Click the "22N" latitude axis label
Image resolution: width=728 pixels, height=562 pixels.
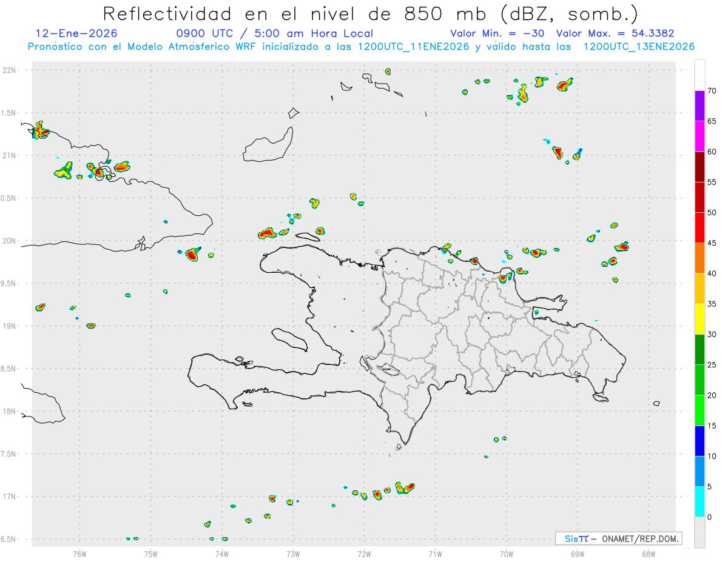pyautogui.click(x=10, y=70)
